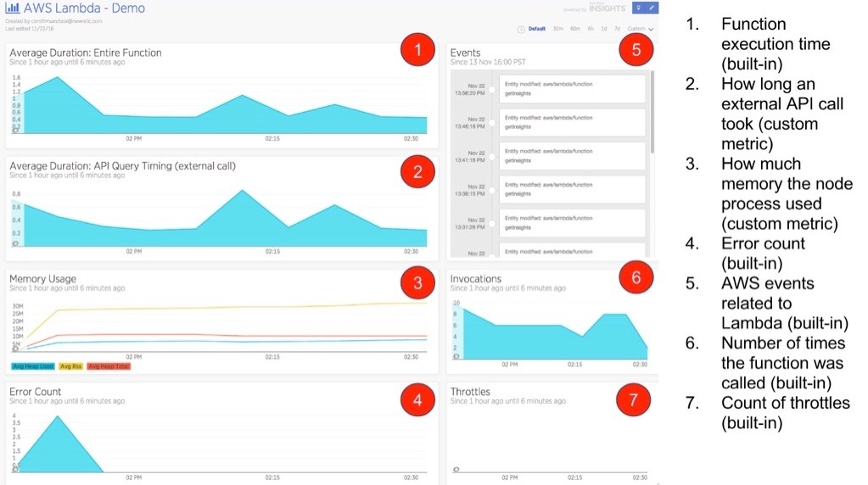
Task: Click the peak of the Error Count chart
Action: click(x=58, y=416)
